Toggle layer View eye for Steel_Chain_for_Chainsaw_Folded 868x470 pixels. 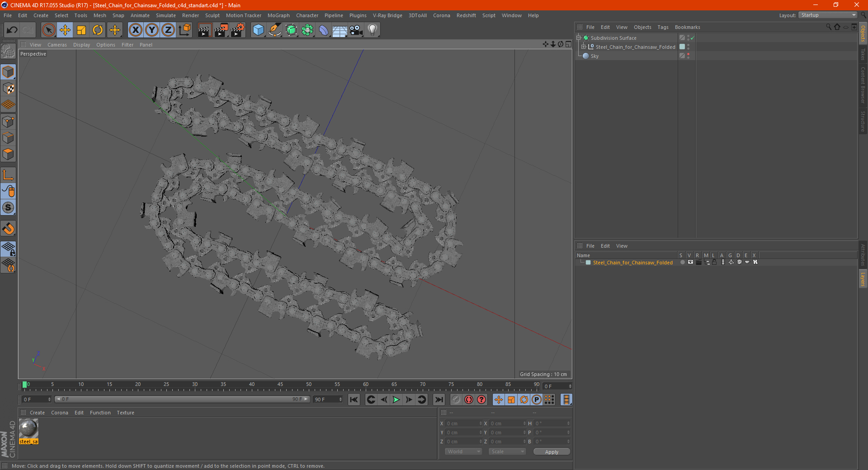point(690,262)
